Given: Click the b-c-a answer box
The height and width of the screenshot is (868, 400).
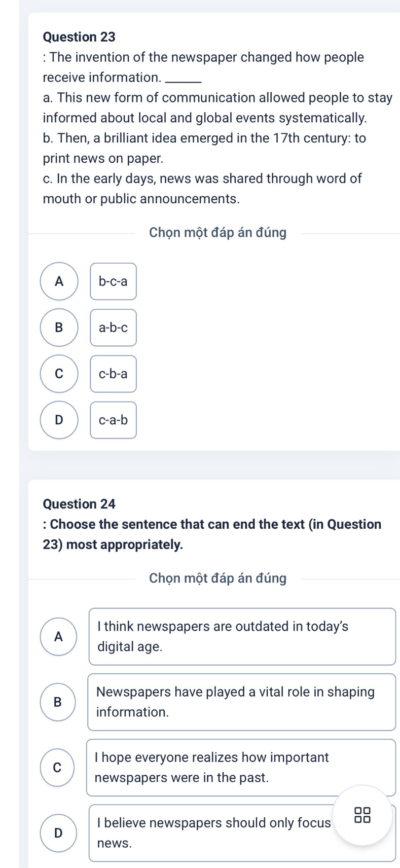Looking at the screenshot, I should tap(114, 281).
